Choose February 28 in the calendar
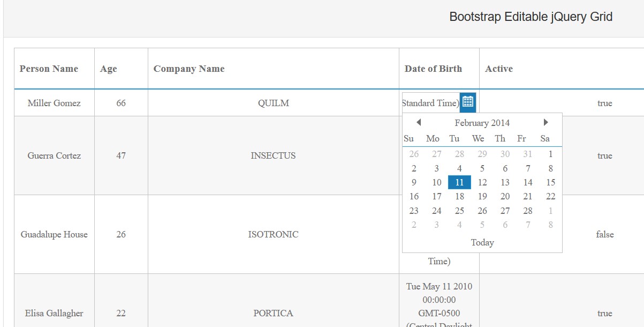 tap(528, 211)
